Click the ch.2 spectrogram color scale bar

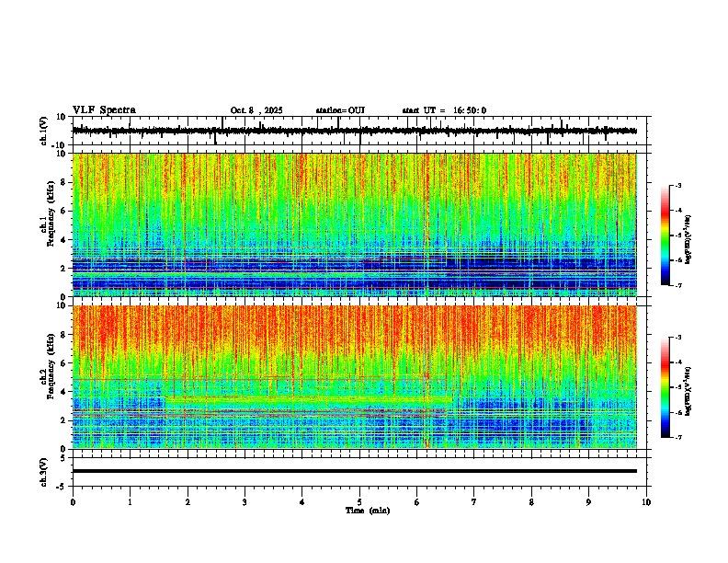click(665, 387)
